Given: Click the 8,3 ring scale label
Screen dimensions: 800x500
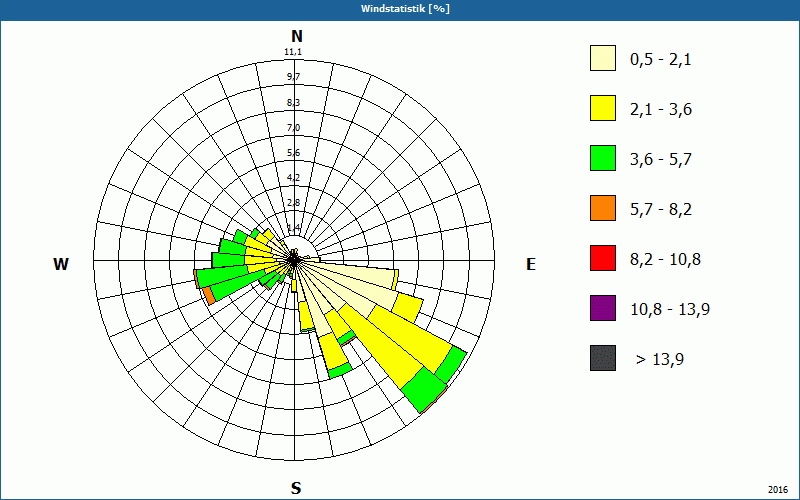Looking at the screenshot, I should [293, 103].
